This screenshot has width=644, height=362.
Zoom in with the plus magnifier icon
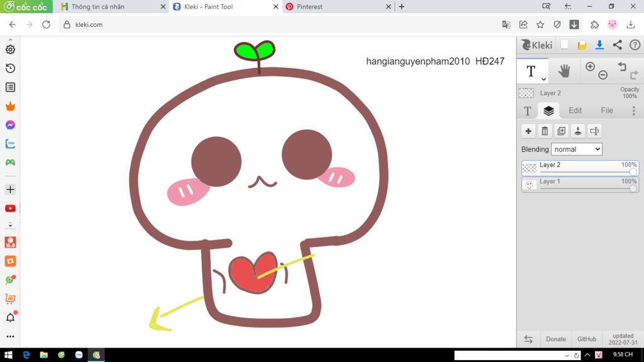[x=590, y=67]
